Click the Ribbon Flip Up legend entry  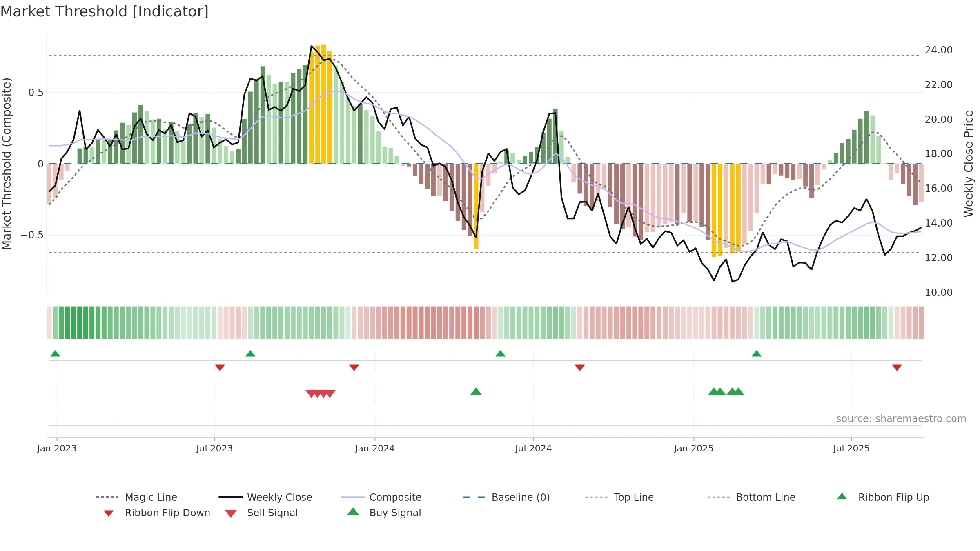point(883,497)
